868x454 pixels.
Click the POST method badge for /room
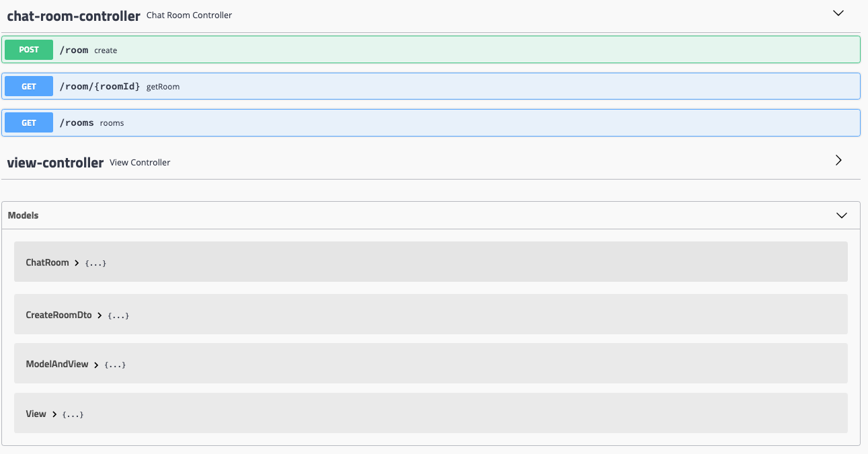(x=29, y=50)
